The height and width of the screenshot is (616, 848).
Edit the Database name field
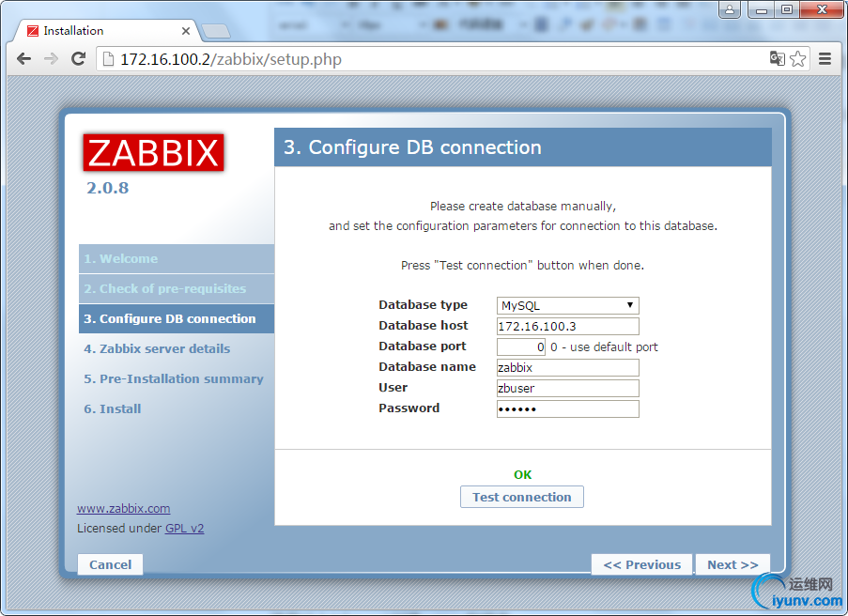(x=568, y=368)
